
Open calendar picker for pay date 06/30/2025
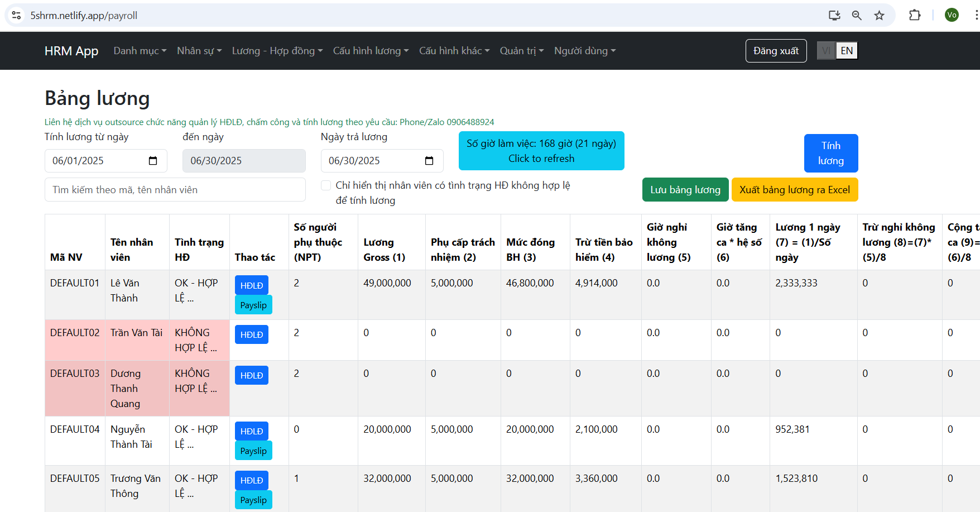pos(429,161)
